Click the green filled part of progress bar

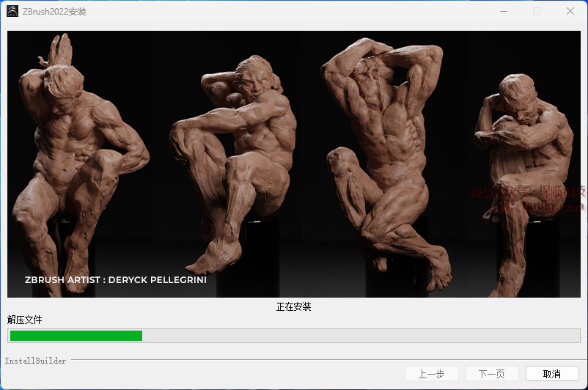(x=75, y=336)
